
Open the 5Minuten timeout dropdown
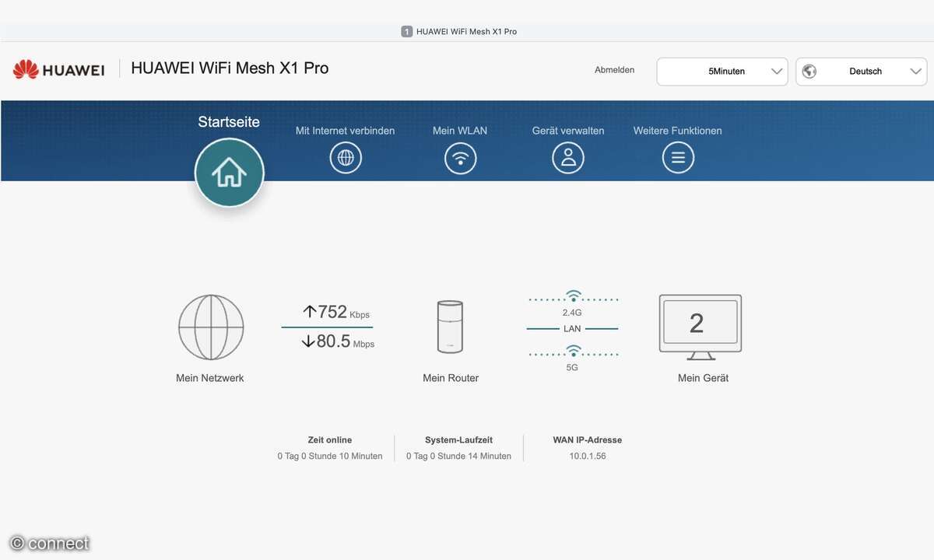click(x=722, y=72)
